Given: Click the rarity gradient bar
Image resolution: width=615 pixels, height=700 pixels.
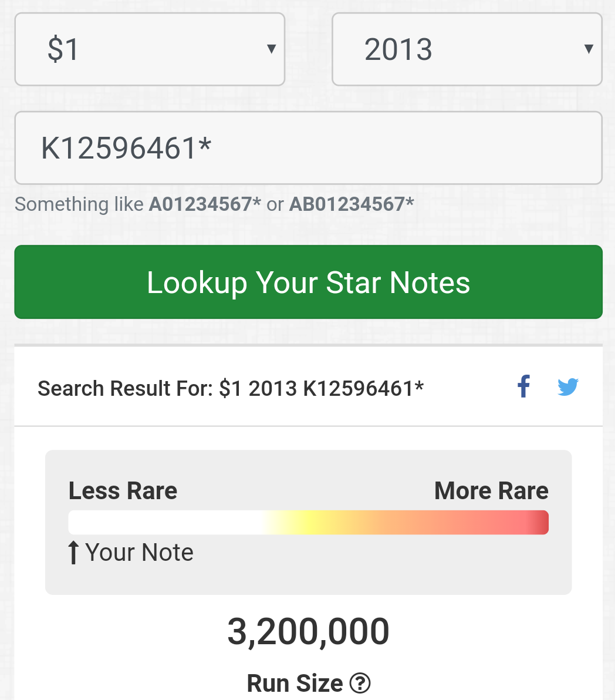Looking at the screenshot, I should (x=308, y=522).
